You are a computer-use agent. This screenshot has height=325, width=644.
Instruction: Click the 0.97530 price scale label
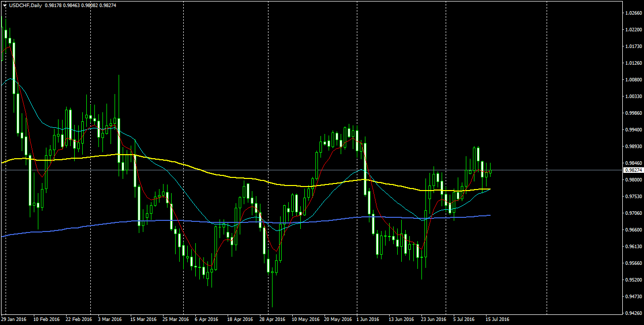634,197
